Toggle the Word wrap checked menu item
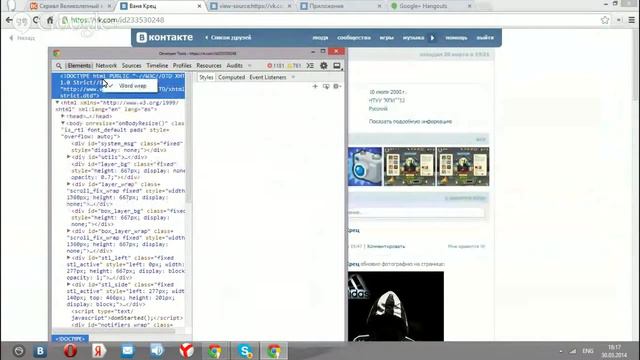 click(x=129, y=86)
